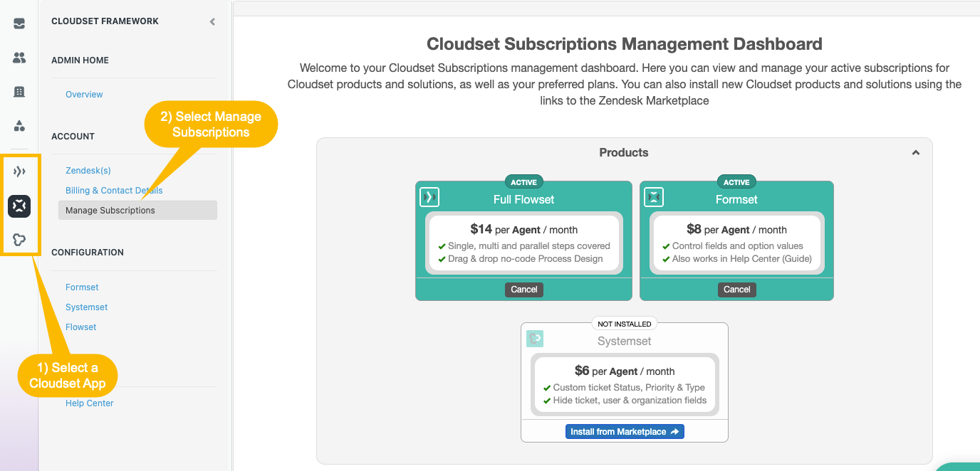Click 'Custom ticket Status, Priority & Type' text
Screen dimensions: 980x471
click(629, 388)
